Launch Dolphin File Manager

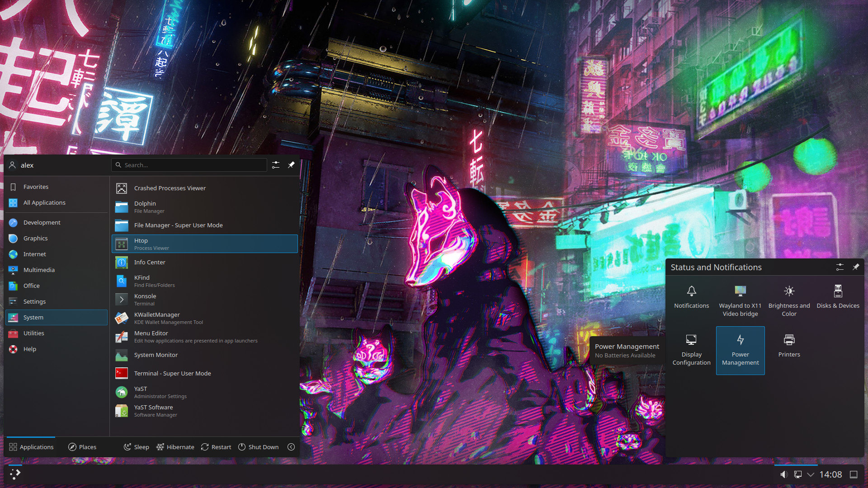pos(204,207)
